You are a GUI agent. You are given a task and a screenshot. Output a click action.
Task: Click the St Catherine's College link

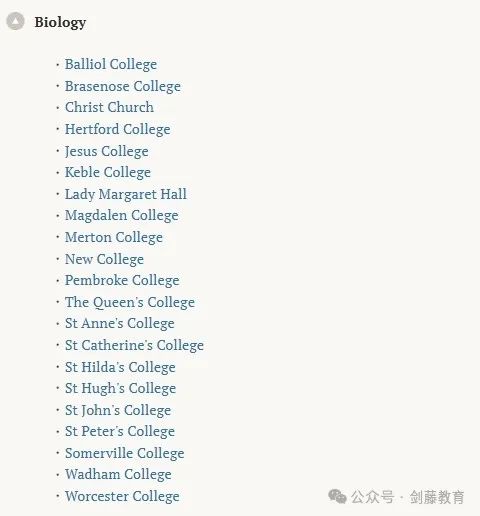(x=134, y=346)
